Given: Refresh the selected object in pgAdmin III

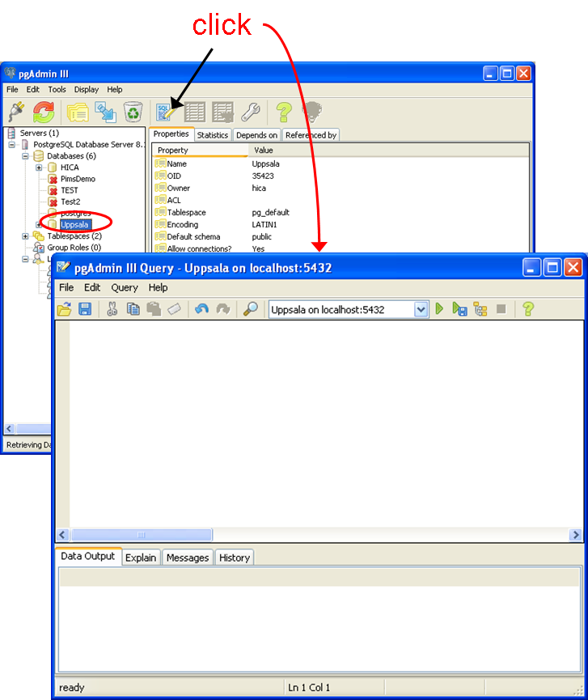Looking at the screenshot, I should pos(44,112).
